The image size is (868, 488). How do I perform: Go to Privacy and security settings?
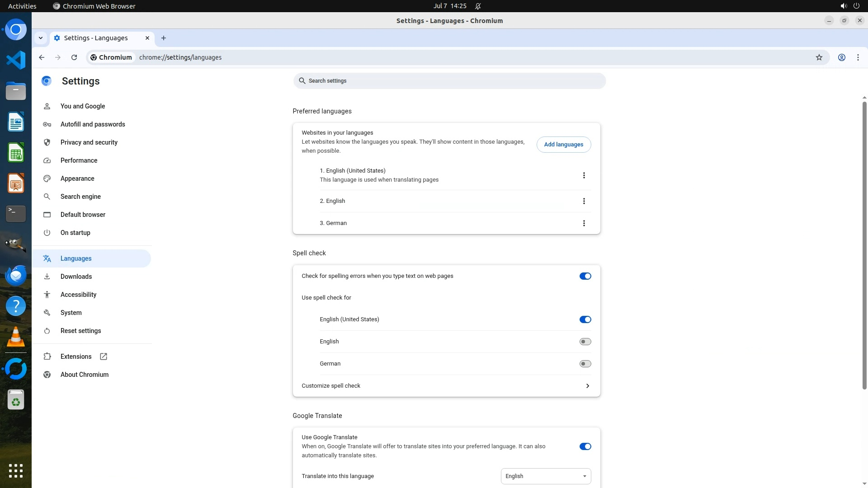tap(89, 142)
